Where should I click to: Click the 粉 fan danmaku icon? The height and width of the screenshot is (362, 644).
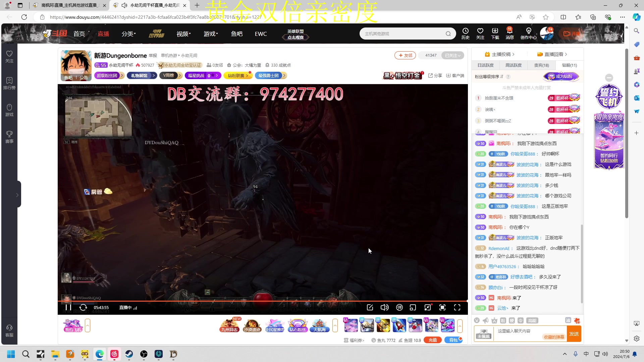point(503,320)
